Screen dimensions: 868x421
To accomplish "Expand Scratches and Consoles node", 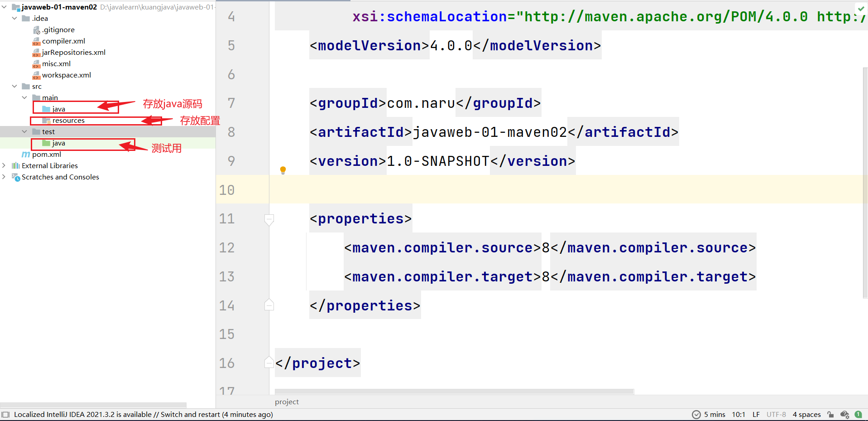I will [x=4, y=177].
